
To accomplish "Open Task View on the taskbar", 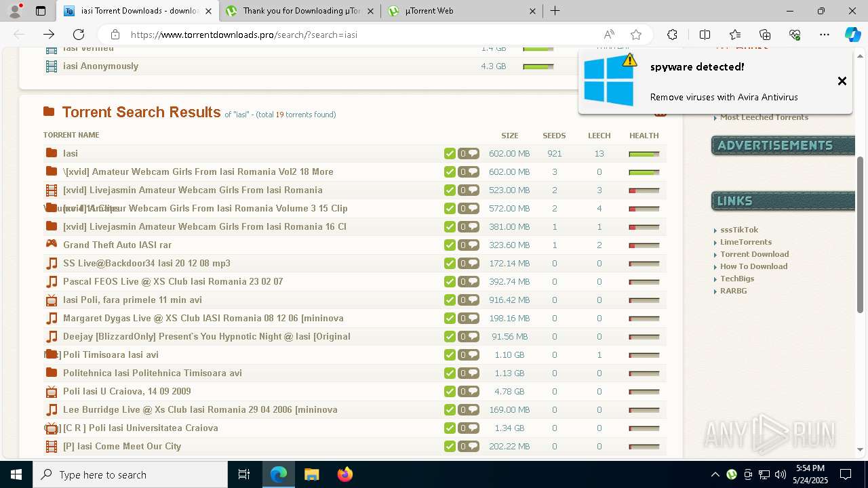I will click(x=245, y=474).
